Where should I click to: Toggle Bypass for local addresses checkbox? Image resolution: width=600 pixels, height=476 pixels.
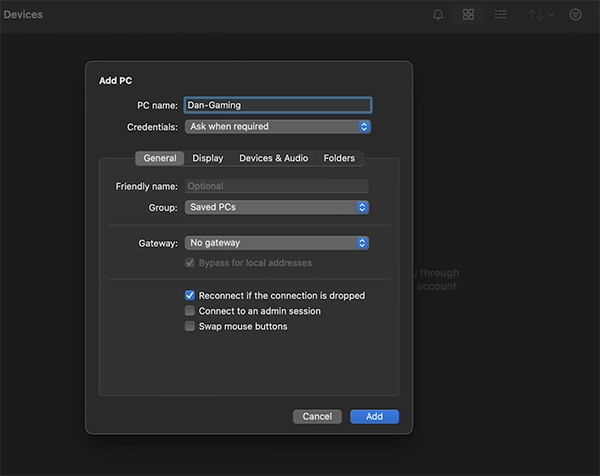click(x=189, y=263)
